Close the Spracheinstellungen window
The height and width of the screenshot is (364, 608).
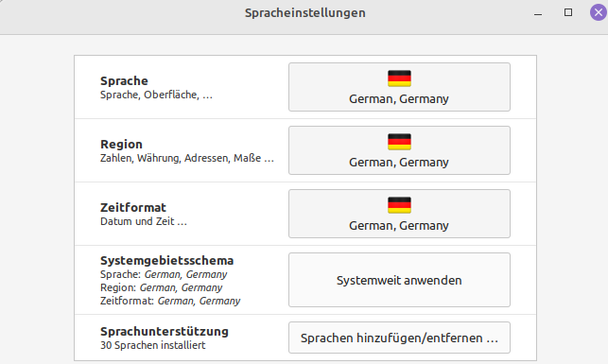[x=599, y=13]
